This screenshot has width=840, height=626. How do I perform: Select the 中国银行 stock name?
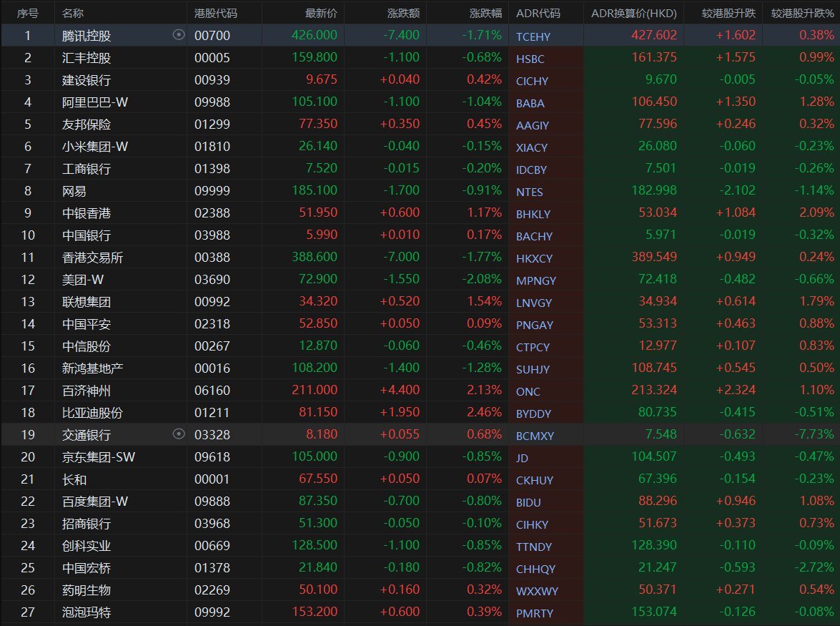[87, 235]
